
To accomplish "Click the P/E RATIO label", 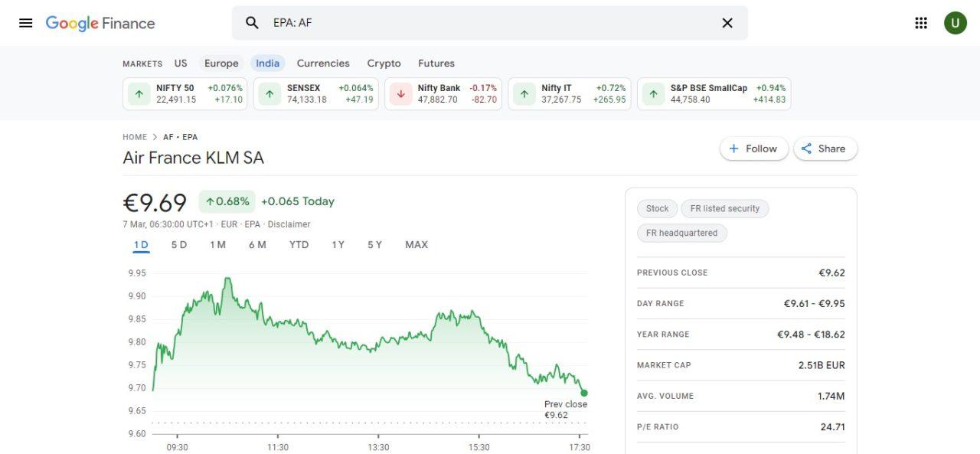I will coord(658,427).
